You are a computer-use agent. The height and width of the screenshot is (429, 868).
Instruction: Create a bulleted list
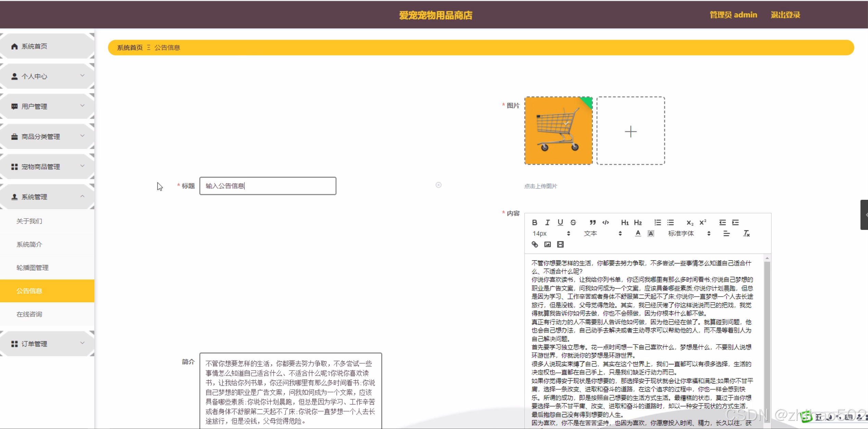[x=670, y=222]
